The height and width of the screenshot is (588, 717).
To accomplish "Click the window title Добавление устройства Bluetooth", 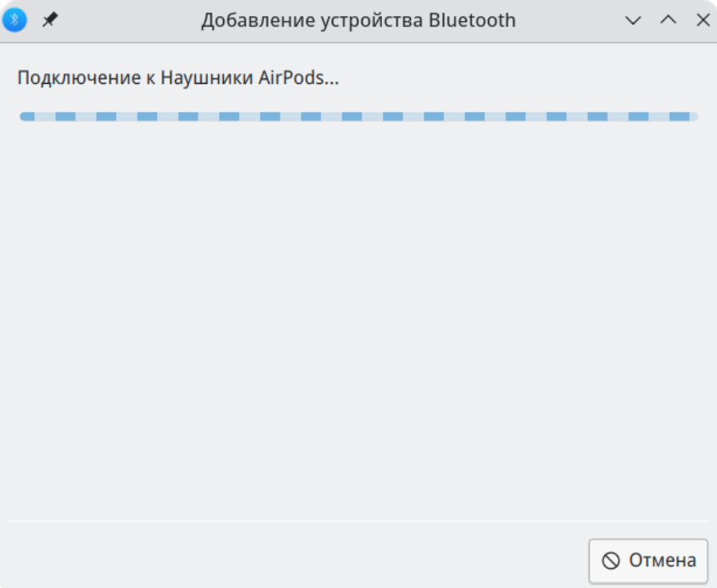I will click(x=358, y=20).
